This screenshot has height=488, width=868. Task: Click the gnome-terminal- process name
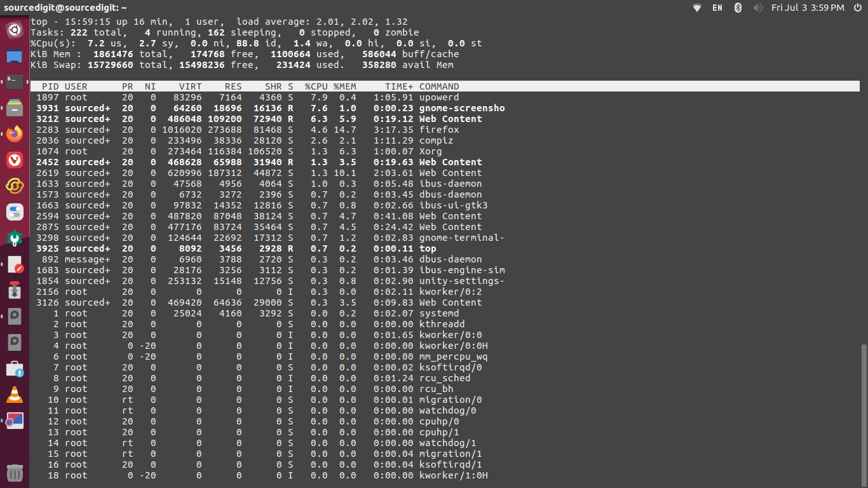(x=462, y=238)
